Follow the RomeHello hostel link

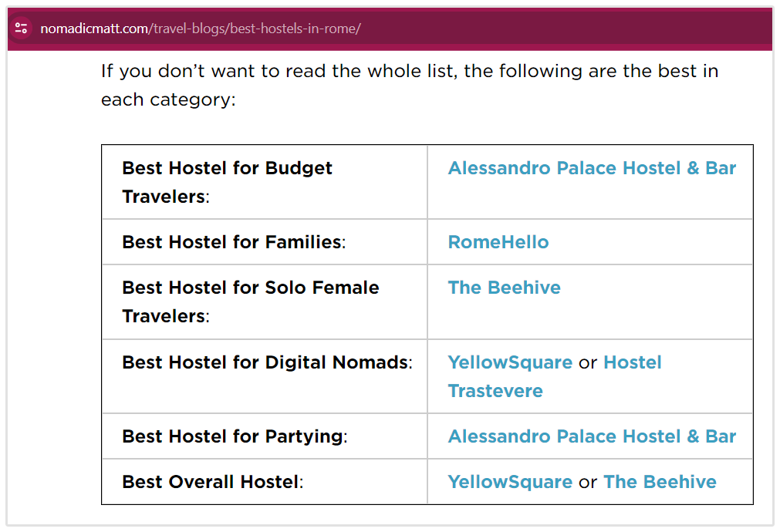point(498,242)
